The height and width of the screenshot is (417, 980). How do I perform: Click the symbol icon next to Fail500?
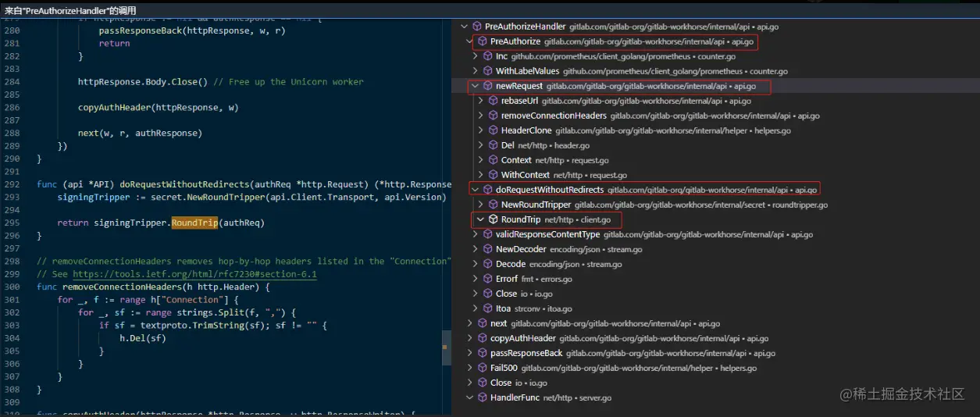click(x=483, y=368)
